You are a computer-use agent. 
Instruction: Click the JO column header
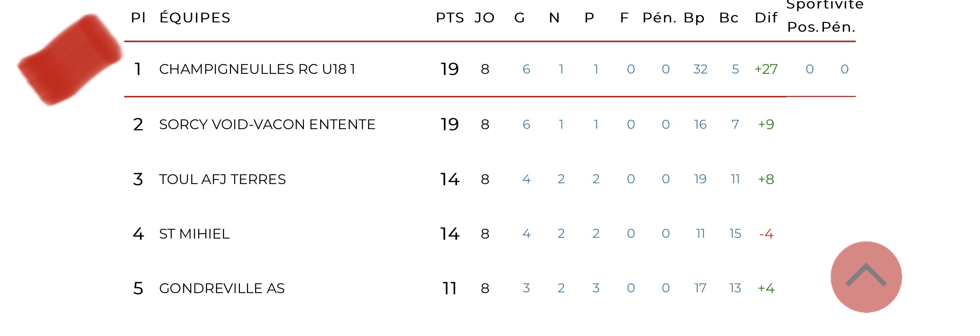tap(485, 18)
